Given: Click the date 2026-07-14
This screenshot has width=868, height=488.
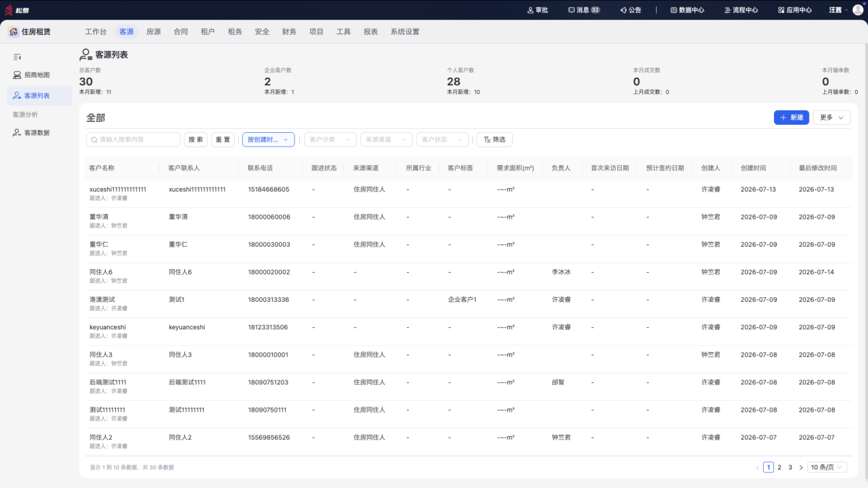Looking at the screenshot, I should [816, 272].
